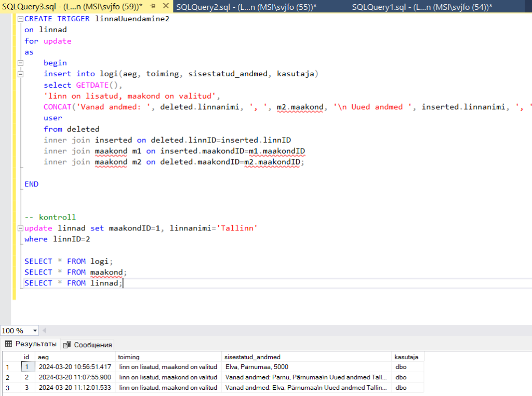532x396 pixels.
Task: Select the id column header
Action: pos(28,357)
